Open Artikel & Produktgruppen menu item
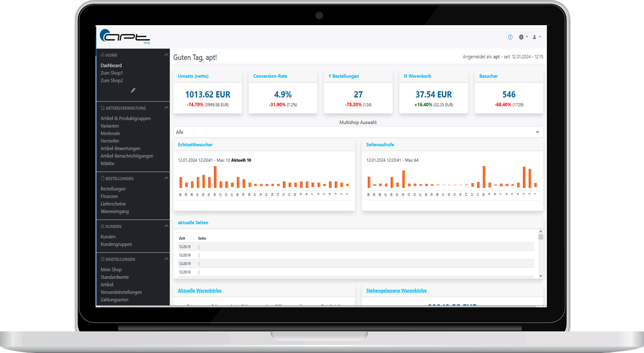 click(x=125, y=119)
